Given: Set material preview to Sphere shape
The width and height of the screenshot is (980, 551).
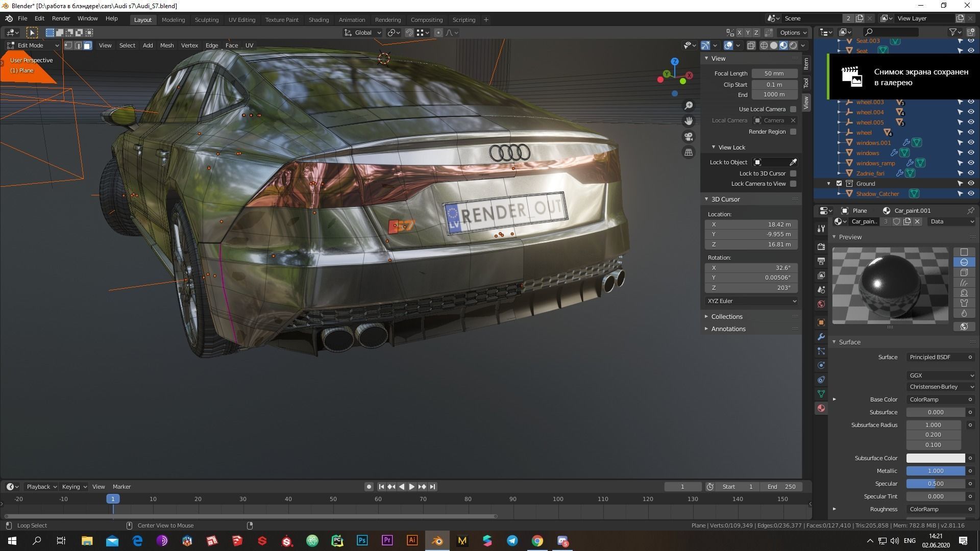Looking at the screenshot, I should point(964,262).
